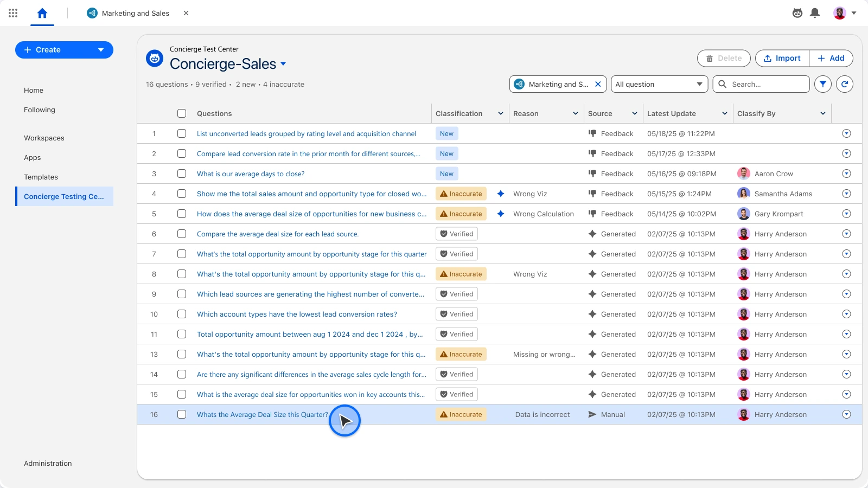Viewport: 868px width, 488px height.
Task: Open Templates in the sidebar
Action: 41,177
